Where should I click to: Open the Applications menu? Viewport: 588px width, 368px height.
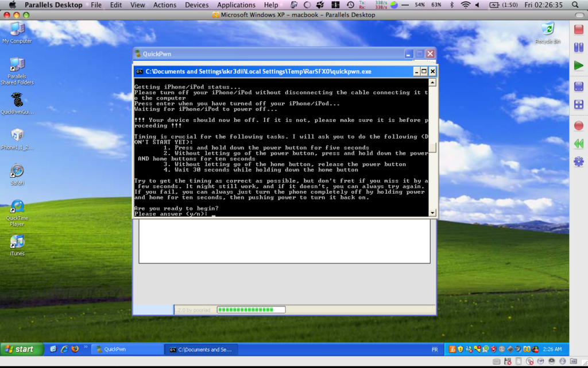point(236,5)
